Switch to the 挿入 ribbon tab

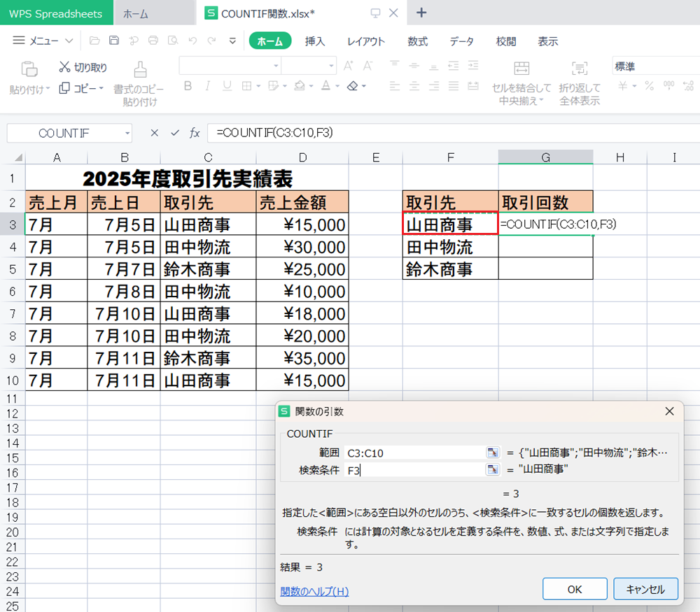coord(315,41)
